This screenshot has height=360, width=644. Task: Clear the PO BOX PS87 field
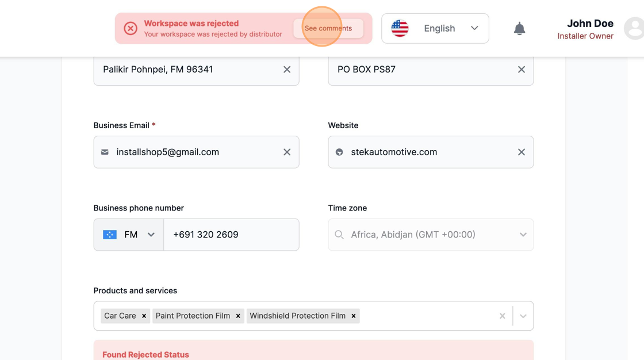click(521, 70)
